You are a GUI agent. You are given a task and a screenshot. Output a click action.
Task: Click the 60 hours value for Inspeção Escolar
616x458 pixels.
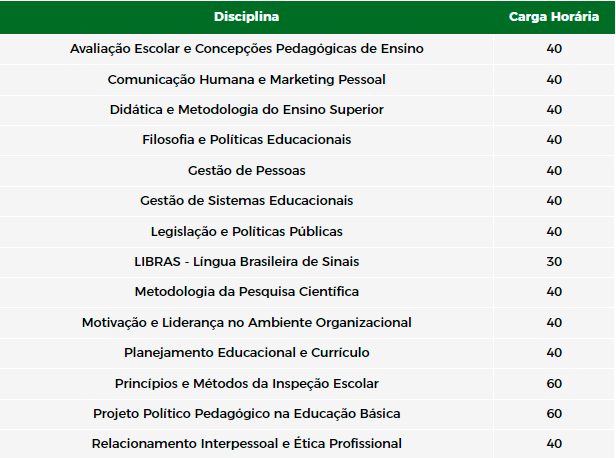coord(554,383)
